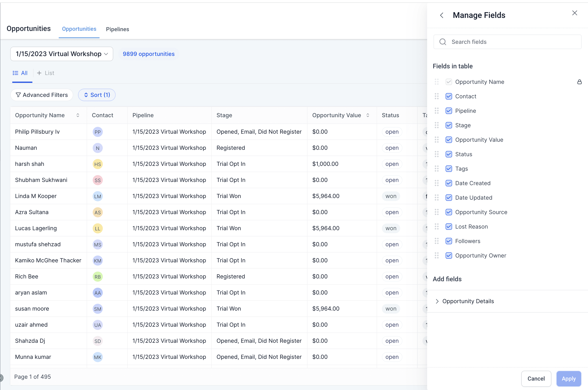Click the PP contact avatar for Philip Pillsbury

(98, 132)
